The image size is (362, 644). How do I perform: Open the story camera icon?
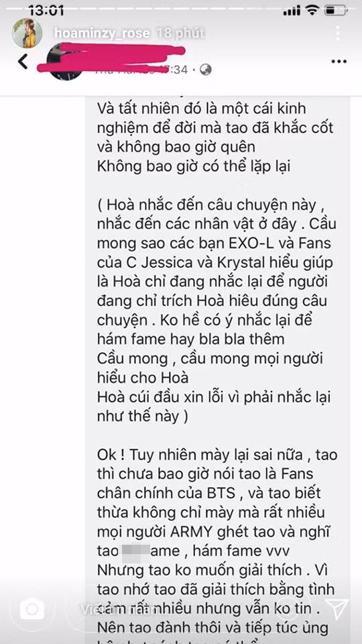(x=32, y=609)
